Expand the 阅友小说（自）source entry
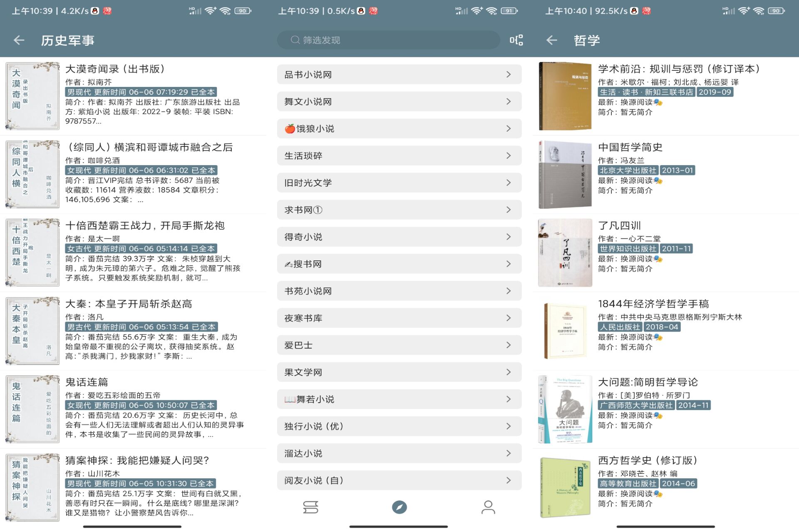 click(399, 480)
